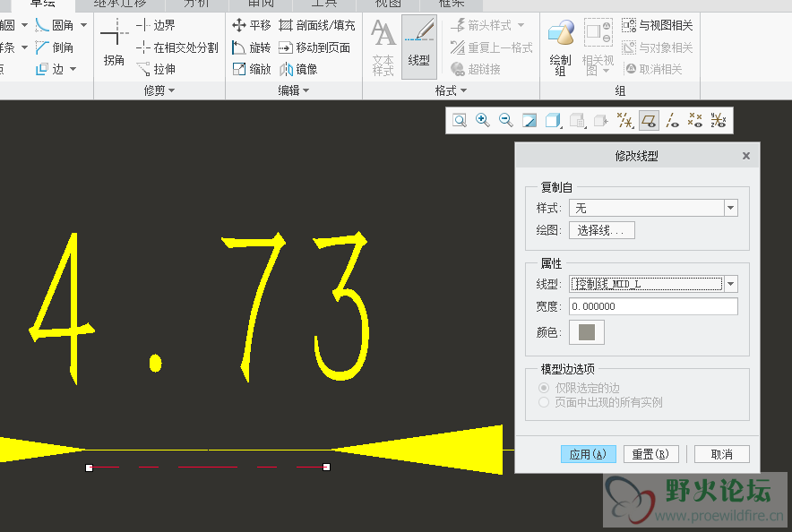Viewport: 792px width, 532px height.
Task: Select 页面中出现的所有实例 radio button
Action: click(x=544, y=402)
